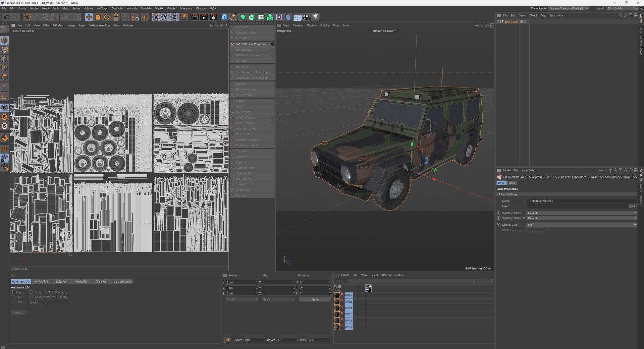Viewport: 644px width, 349px height.
Task: Activate the Rotate tool
Action: tap(107, 17)
